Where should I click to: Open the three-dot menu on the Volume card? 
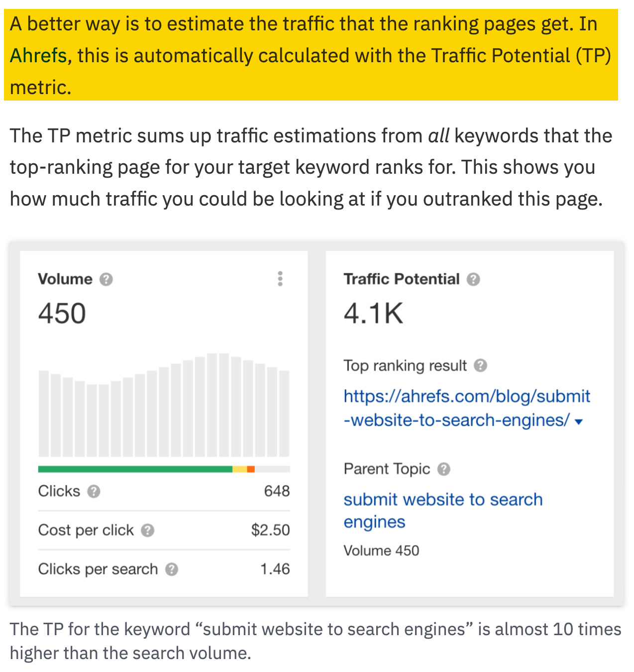coord(280,279)
